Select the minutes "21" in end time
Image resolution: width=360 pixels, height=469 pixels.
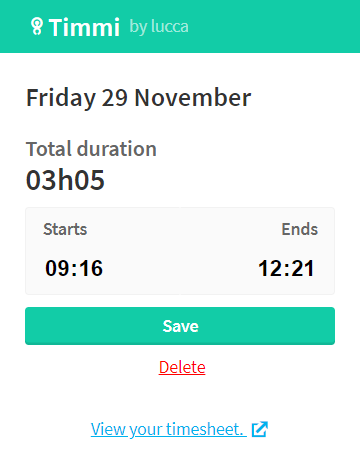point(303,268)
